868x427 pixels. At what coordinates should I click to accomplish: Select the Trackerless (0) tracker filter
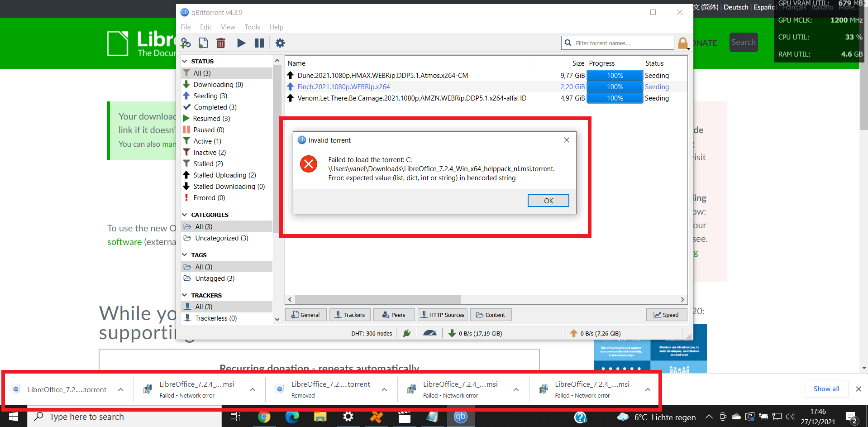(x=227, y=318)
